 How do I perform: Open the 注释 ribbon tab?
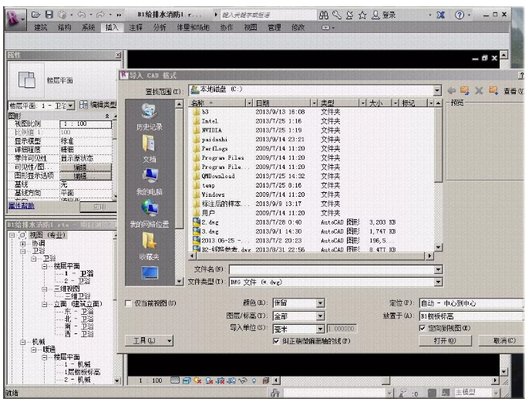coord(136,28)
